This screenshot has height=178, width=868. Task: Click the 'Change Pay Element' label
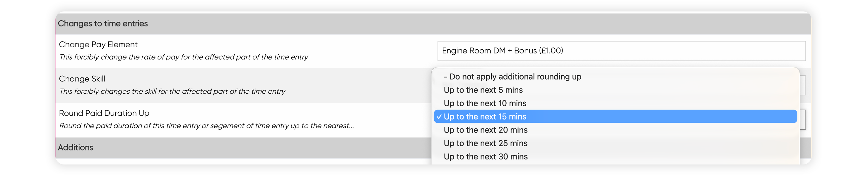coord(98,45)
